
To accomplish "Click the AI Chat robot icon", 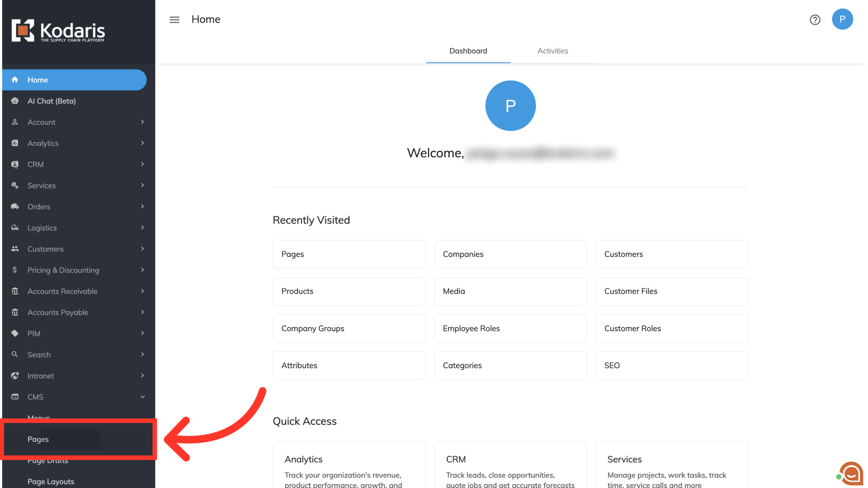I will pos(15,101).
